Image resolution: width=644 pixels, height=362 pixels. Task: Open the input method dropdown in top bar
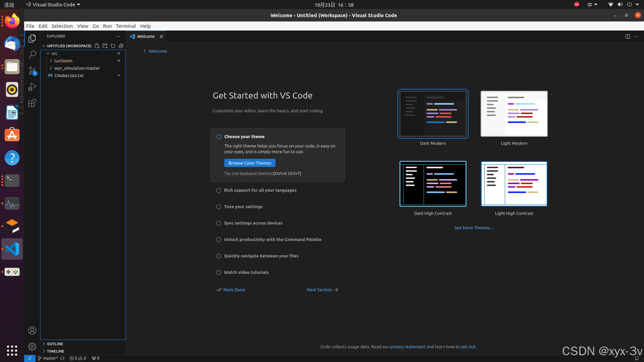(592, 5)
